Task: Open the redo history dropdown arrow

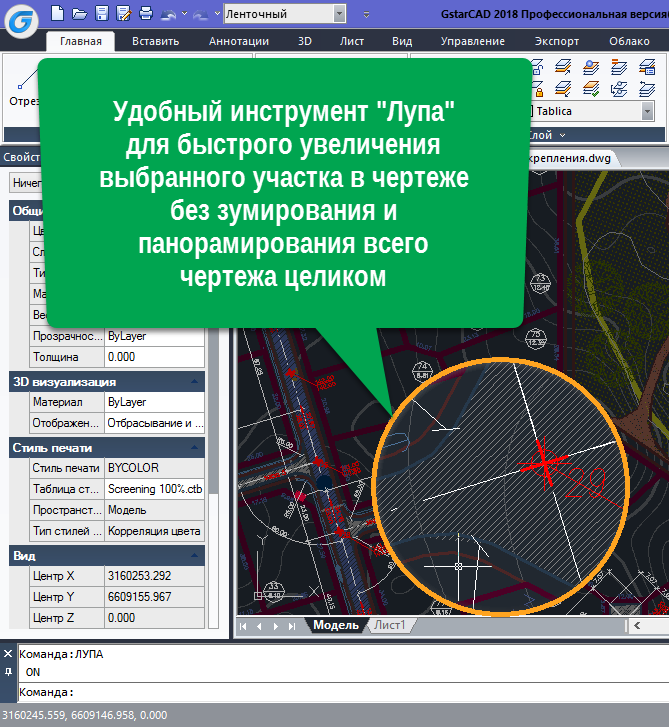Action: (217, 14)
